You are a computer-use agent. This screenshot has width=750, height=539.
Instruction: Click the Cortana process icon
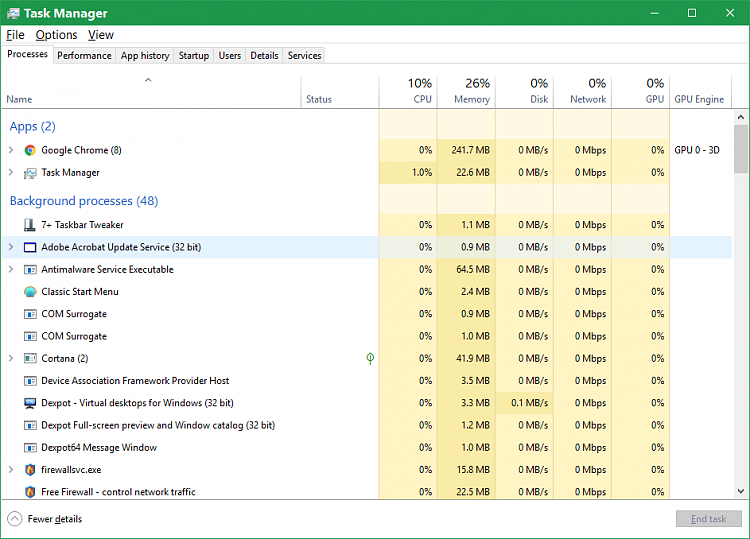(30, 359)
